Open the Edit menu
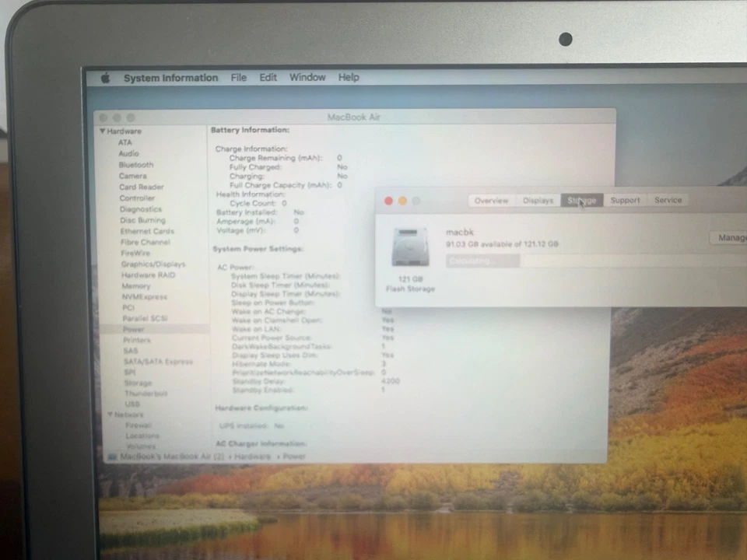The width and height of the screenshot is (747, 560). (x=268, y=77)
